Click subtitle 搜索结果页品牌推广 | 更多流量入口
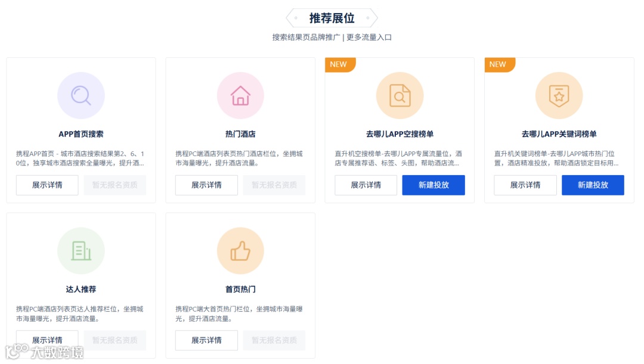 point(332,38)
